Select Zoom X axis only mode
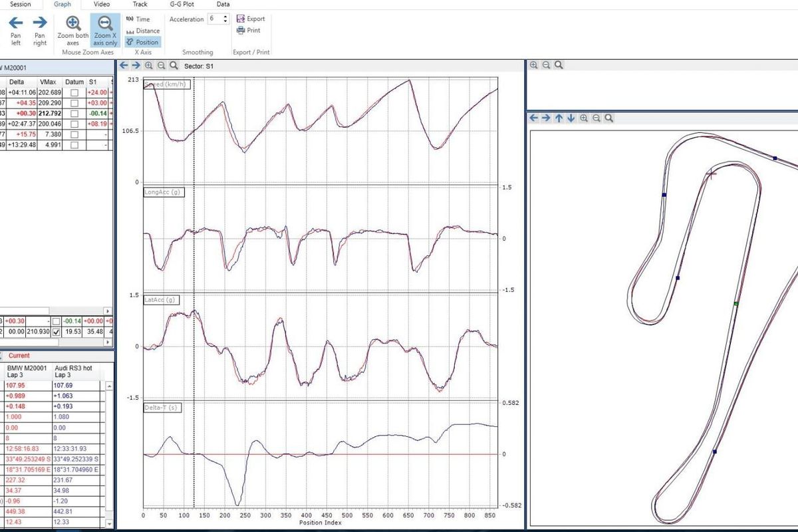Screen dimensions: 798x532 tap(106, 24)
